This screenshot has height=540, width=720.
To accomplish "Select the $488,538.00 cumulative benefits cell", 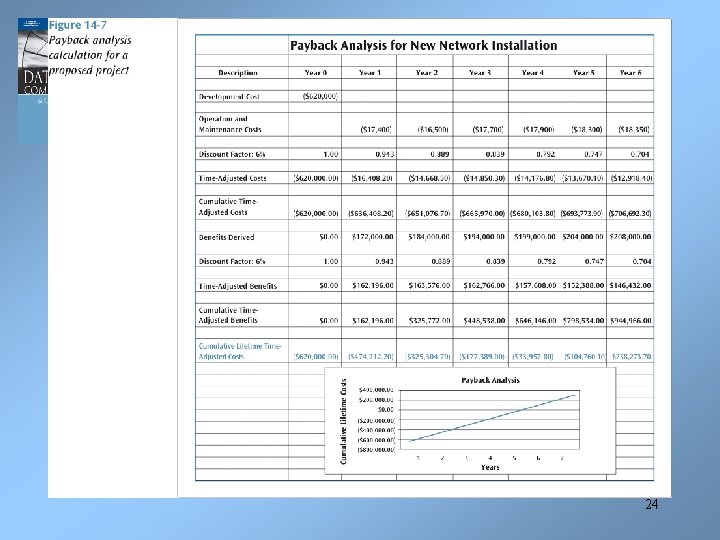I will 484,321.
